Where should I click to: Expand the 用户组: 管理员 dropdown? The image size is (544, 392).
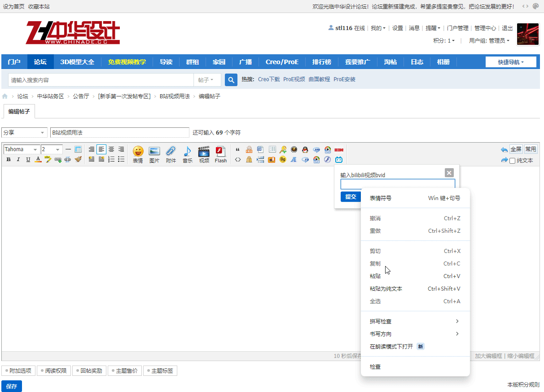489,40
